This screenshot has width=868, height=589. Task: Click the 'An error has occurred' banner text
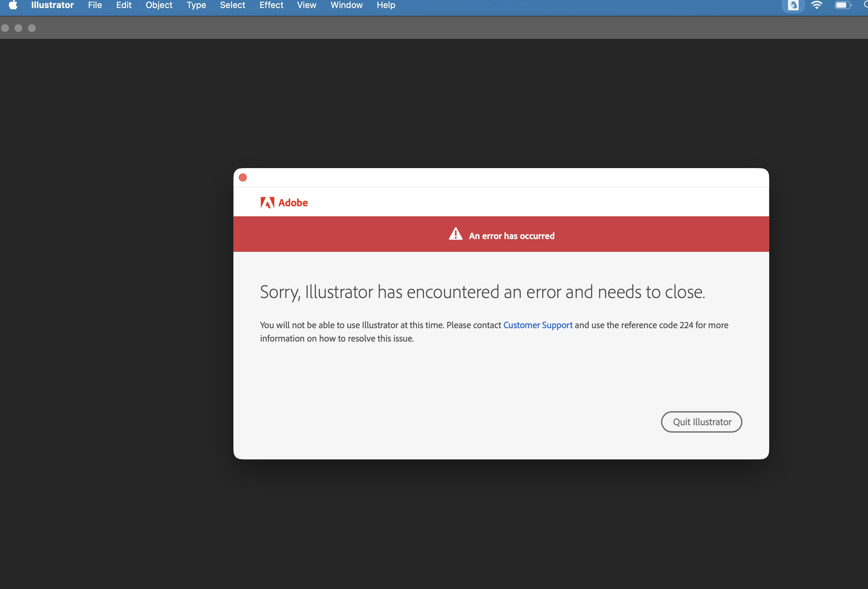511,236
